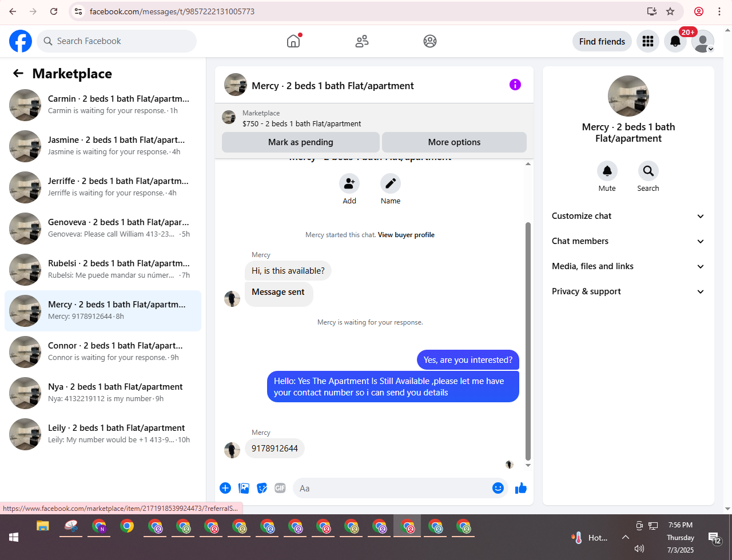This screenshot has width=732, height=560.
Task: Mute the conversation with bell icon
Action: click(607, 171)
